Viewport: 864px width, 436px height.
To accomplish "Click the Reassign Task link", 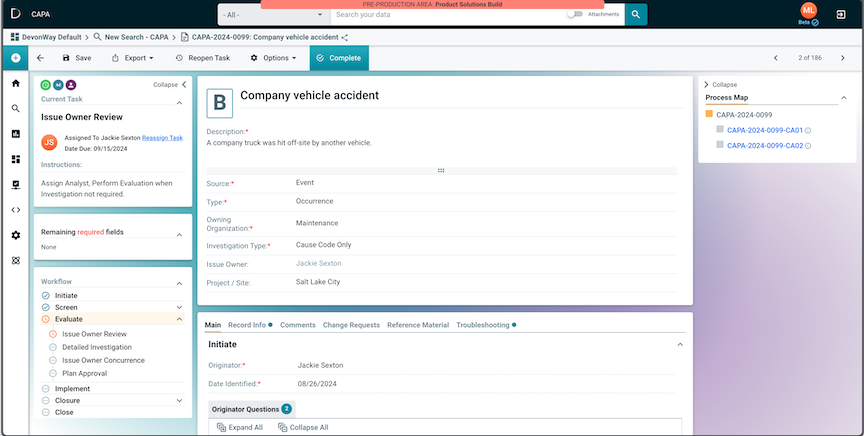I will point(163,138).
